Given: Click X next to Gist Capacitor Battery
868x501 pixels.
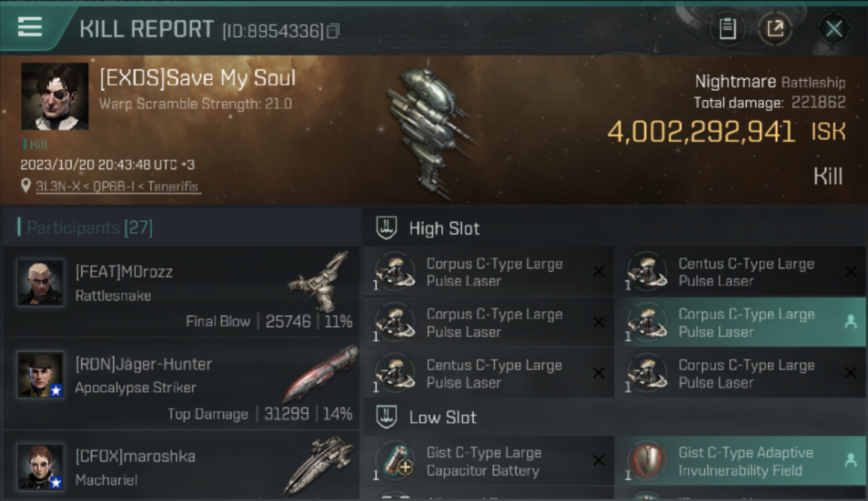Looking at the screenshot, I should point(598,460).
